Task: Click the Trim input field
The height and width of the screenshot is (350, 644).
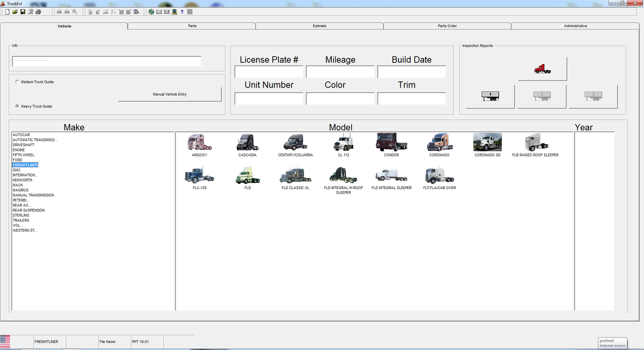Action: (x=412, y=99)
